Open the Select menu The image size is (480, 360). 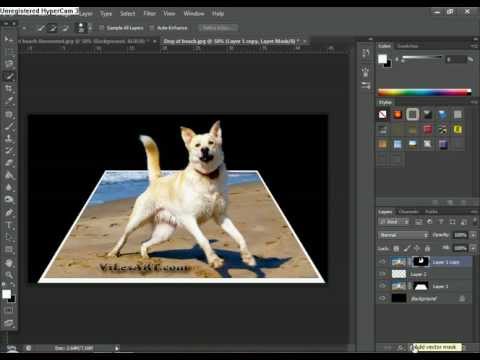[x=128, y=14]
